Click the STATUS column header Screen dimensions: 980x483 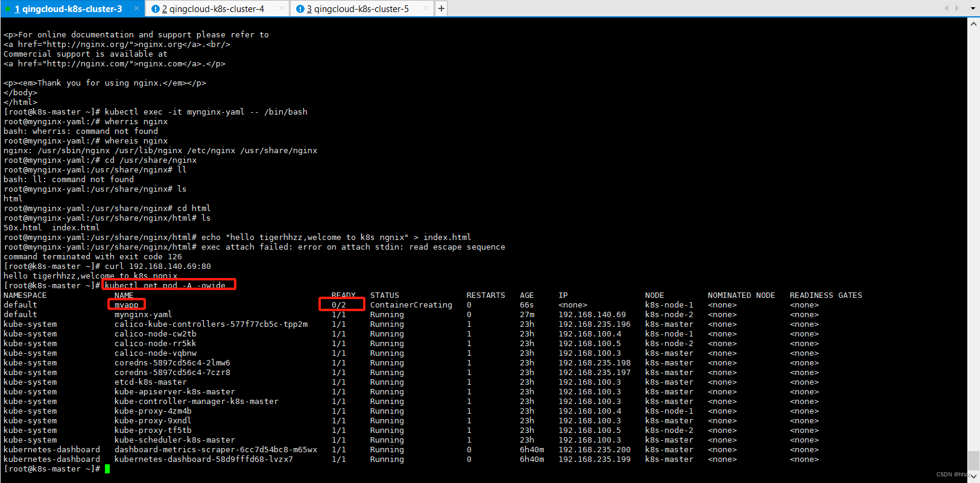point(385,295)
